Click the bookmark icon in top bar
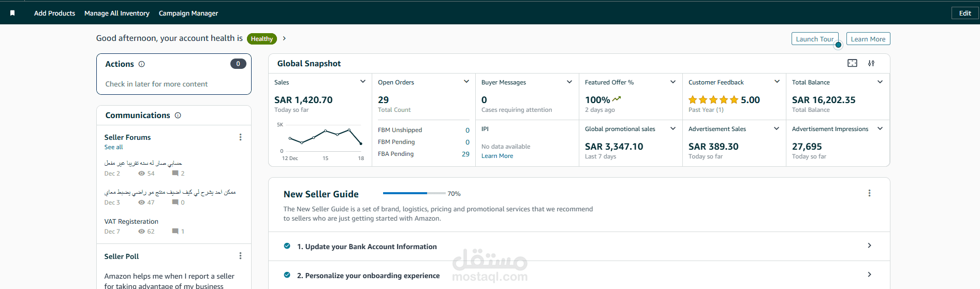The width and height of the screenshot is (980, 289). pyautogui.click(x=12, y=13)
